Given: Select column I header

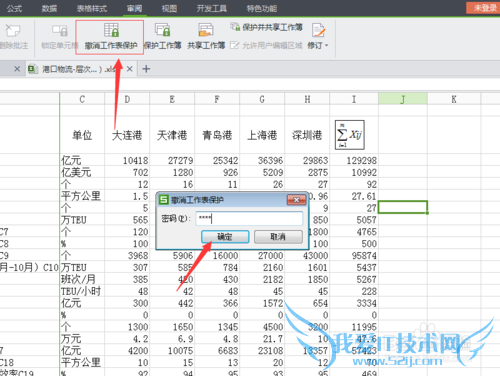Looking at the screenshot, I should [x=354, y=99].
